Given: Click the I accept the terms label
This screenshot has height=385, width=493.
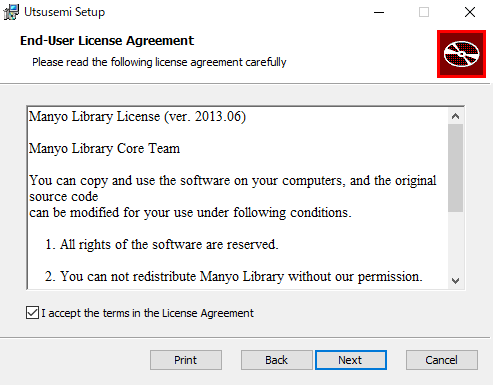Looking at the screenshot, I should [147, 313].
